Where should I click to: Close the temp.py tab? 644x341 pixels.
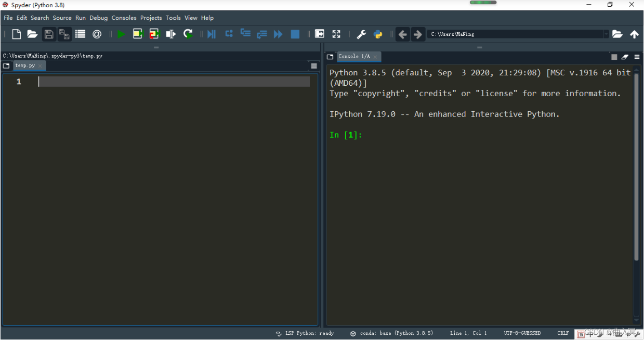41,66
